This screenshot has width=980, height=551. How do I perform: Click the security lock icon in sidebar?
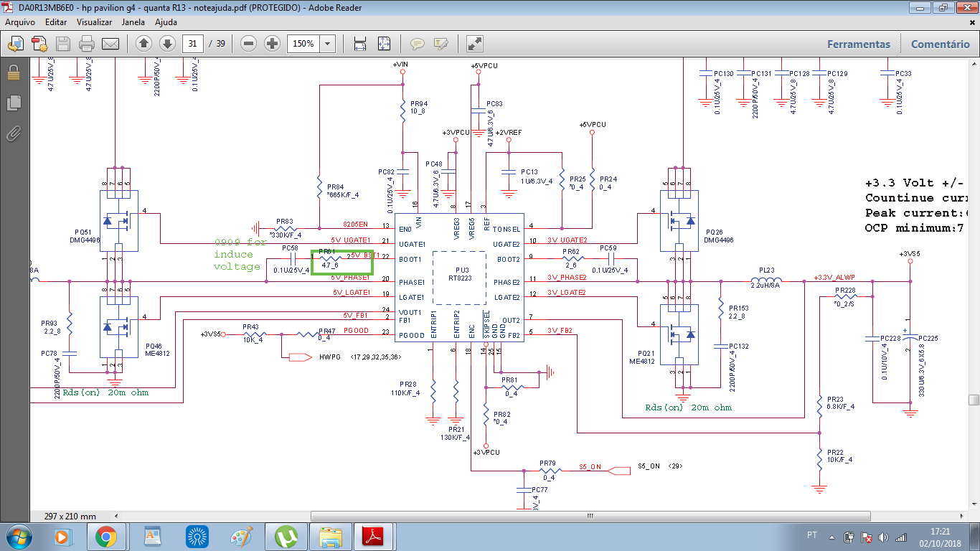point(14,72)
